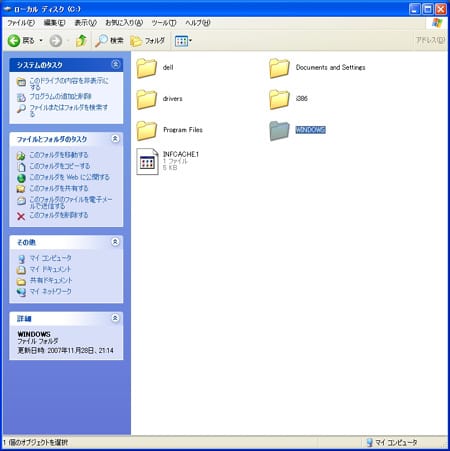Click the share-folder task icon
Screen dimensions: 450x451
tap(21, 189)
